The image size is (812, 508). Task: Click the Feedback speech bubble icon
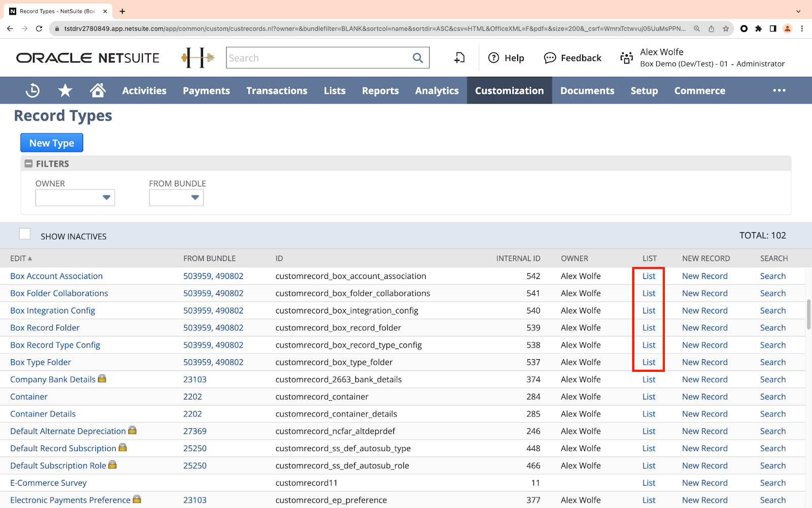(550, 58)
